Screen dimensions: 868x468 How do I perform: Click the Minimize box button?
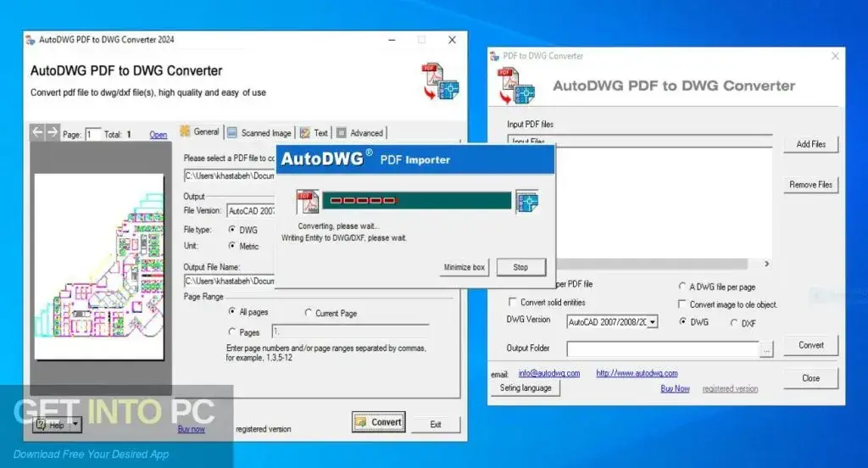[x=464, y=267]
